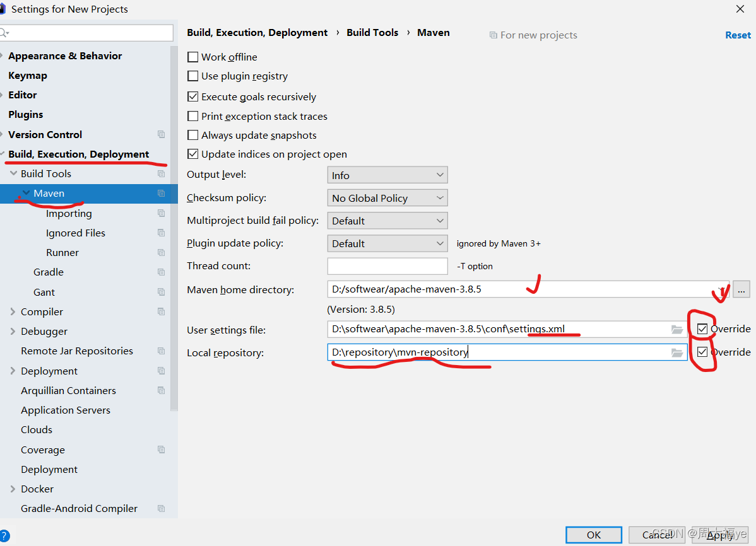
Task: Expand the Compiler tree node
Action: (x=13, y=312)
